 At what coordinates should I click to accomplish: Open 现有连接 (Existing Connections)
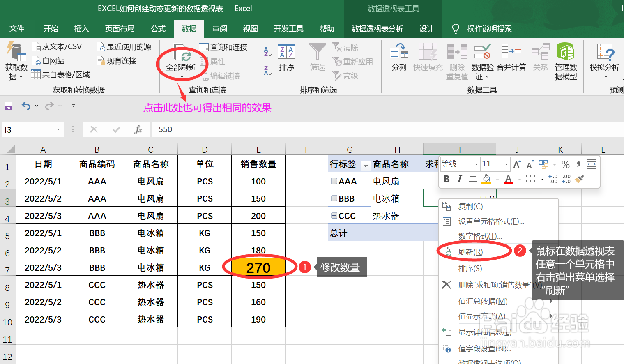pyautogui.click(x=116, y=61)
